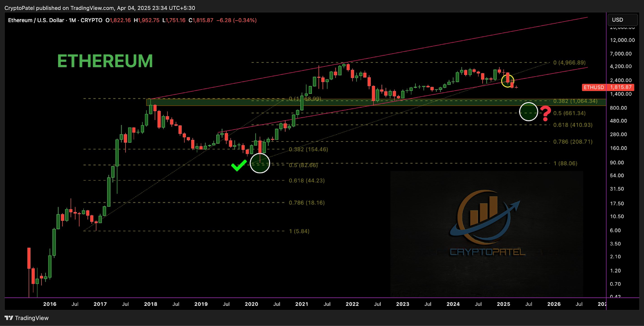The width and height of the screenshot is (644, 326).
Task: Select the green ETHEREUM text annotation
Action: (105, 61)
